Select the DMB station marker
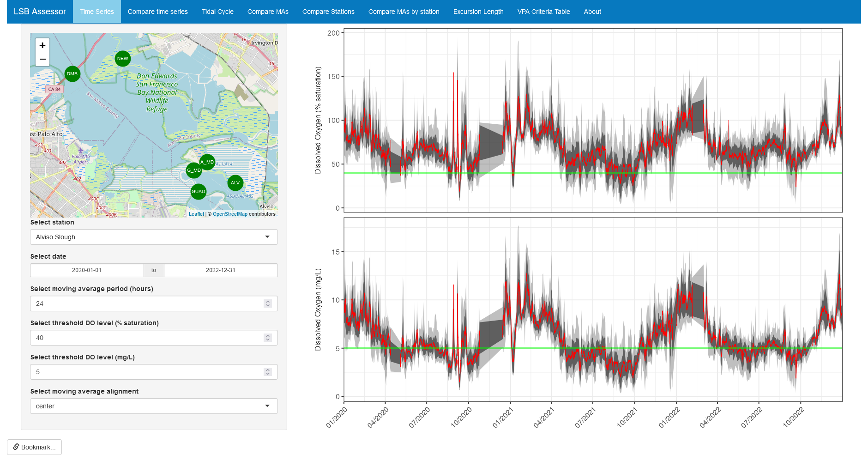 (72, 74)
